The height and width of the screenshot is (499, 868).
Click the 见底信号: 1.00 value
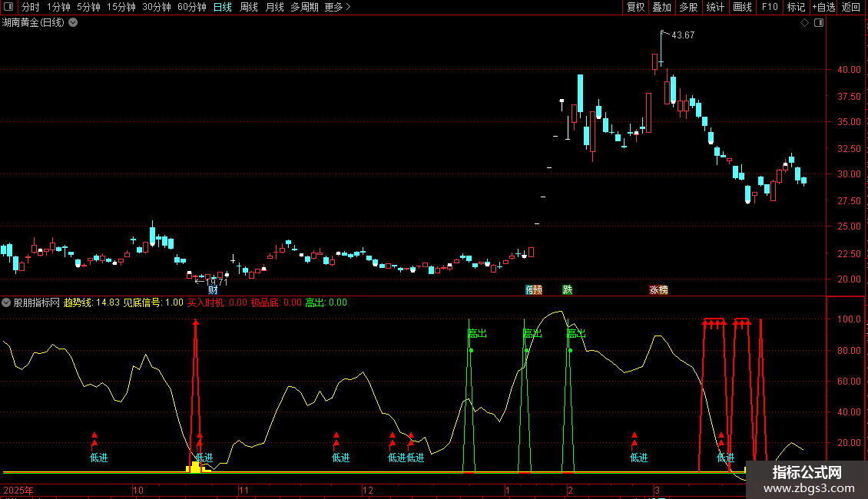tap(153, 302)
